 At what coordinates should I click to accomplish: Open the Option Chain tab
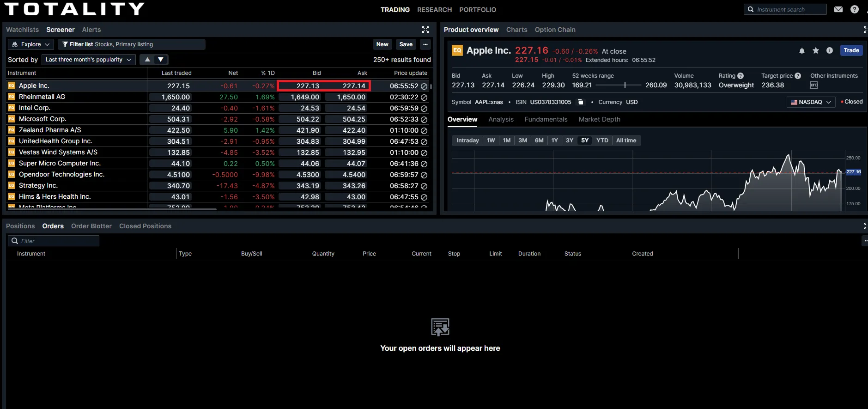point(555,30)
